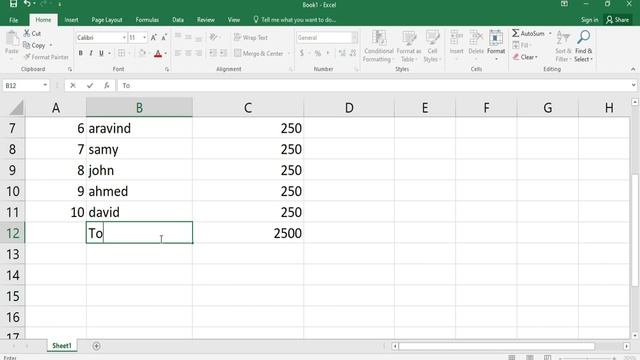Click the Cut scissors icon
Screen dimensions: 640x360
(x=27, y=33)
